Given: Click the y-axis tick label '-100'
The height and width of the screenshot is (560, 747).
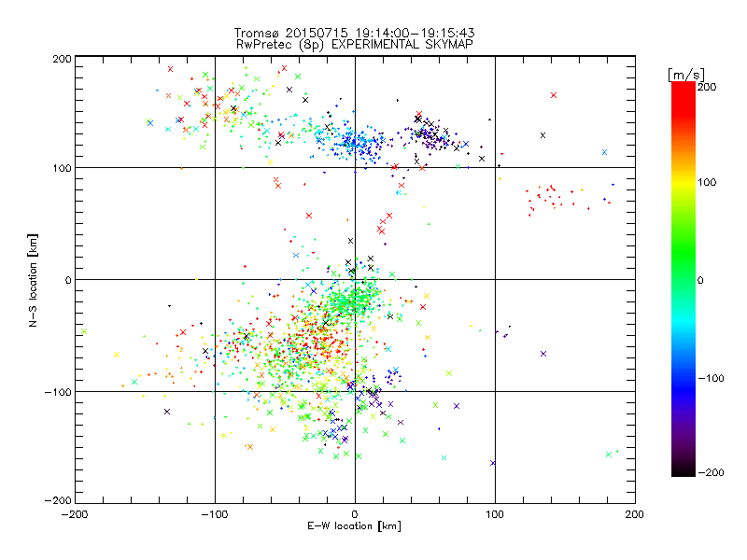Looking at the screenshot, I should pyautogui.click(x=58, y=392).
